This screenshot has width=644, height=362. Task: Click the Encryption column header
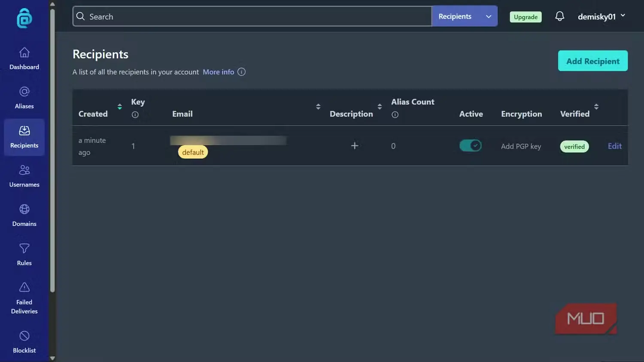pos(521,114)
